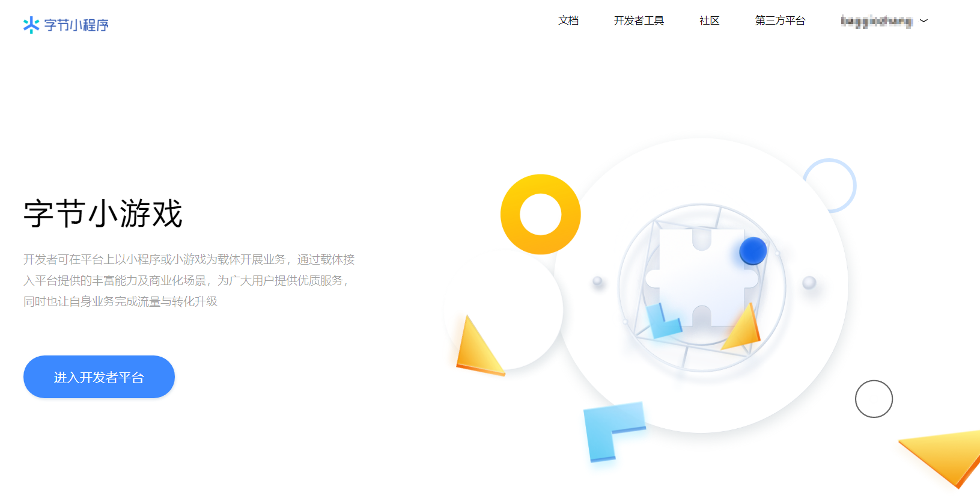
Task: Click the 字节小程序 logo icon
Action: (31, 25)
